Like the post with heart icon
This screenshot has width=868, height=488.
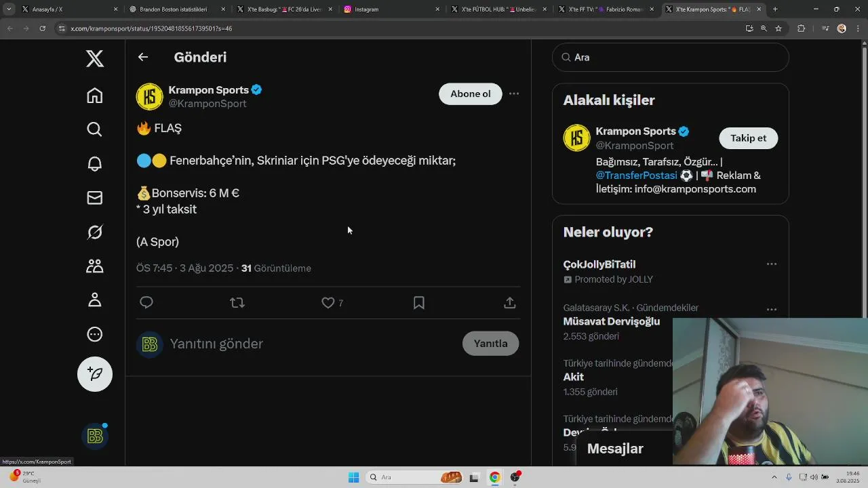pyautogui.click(x=328, y=302)
